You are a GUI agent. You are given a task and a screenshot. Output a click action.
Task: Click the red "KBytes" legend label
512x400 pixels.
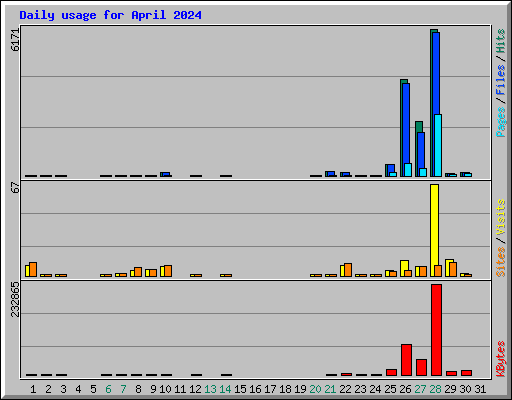(501, 359)
